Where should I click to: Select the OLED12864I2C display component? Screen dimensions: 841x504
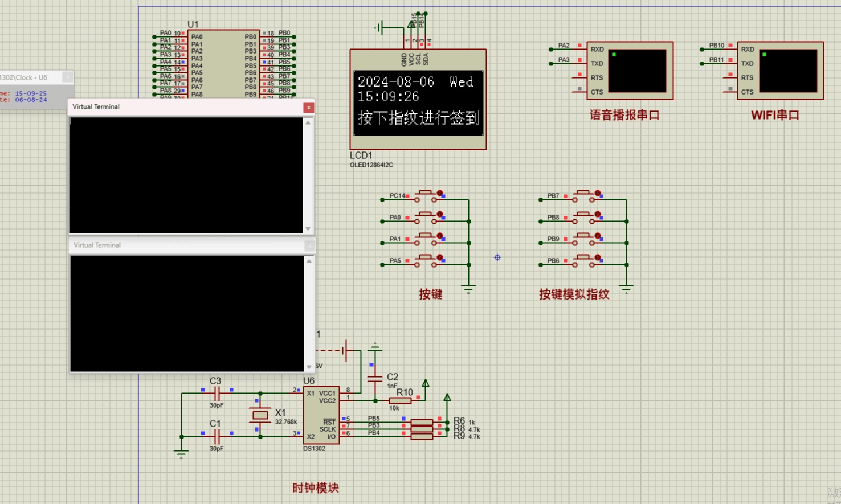[x=418, y=100]
